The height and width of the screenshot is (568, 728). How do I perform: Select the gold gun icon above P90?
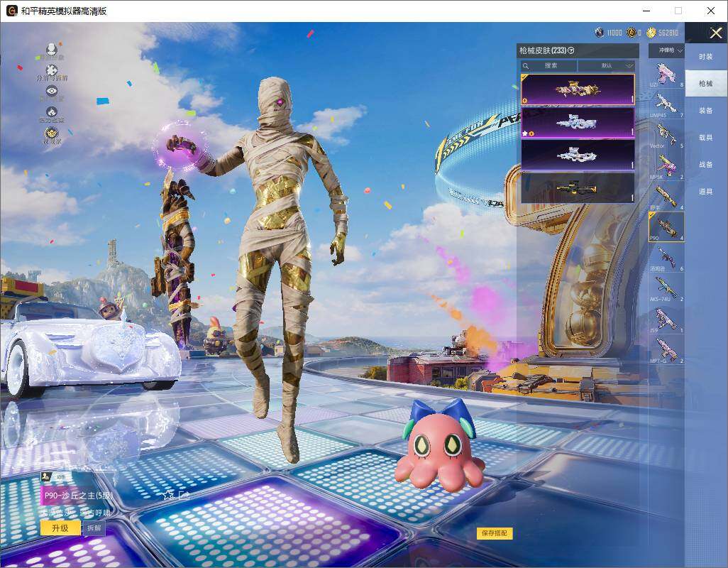(666, 197)
